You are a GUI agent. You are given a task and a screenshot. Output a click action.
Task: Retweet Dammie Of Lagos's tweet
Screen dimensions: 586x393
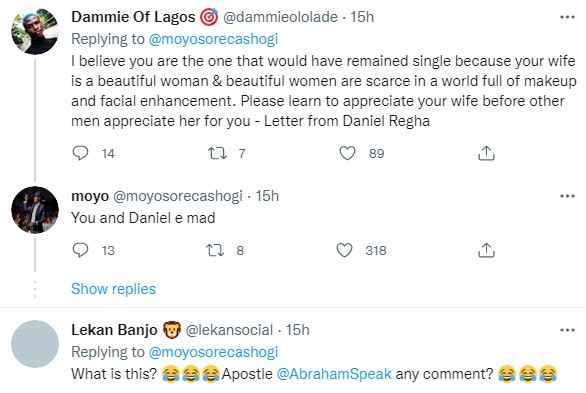217,153
